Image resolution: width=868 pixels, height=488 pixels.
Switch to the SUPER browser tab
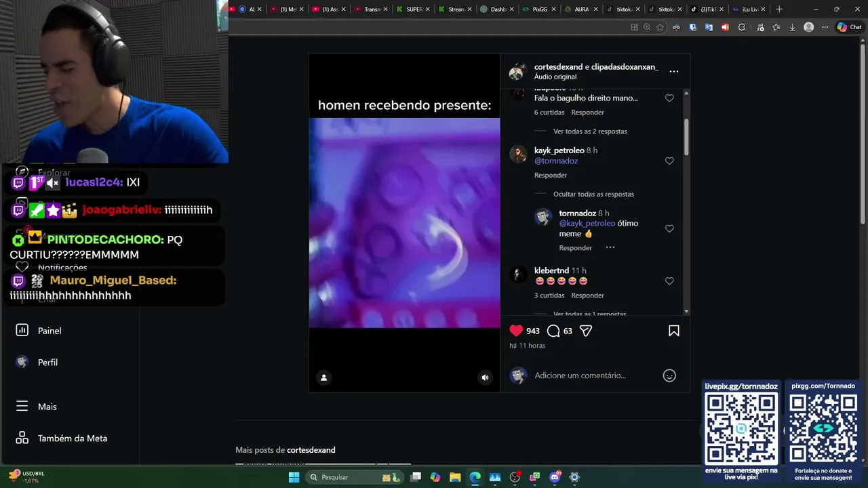point(414,9)
